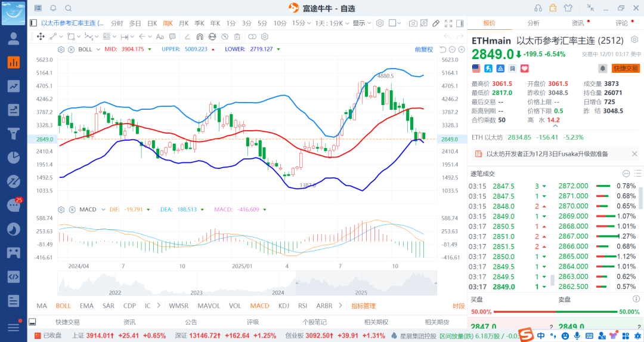Image resolution: width=644 pixels, height=342 pixels.
Task: Select the 月K chart period tab
Action: 184,23
